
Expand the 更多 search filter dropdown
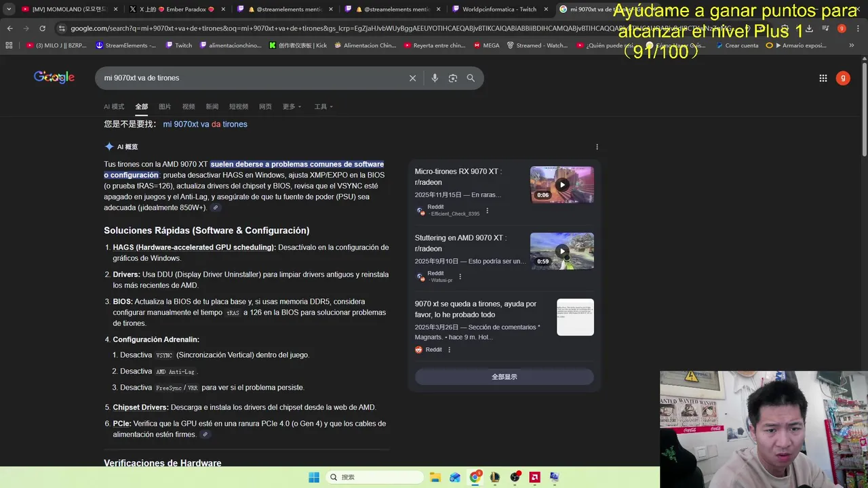point(292,106)
